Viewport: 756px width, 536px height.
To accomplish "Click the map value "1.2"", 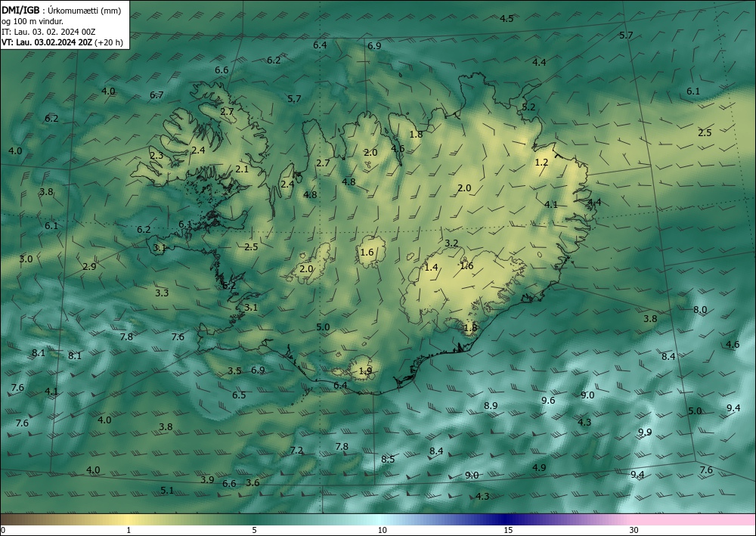I will (541, 163).
